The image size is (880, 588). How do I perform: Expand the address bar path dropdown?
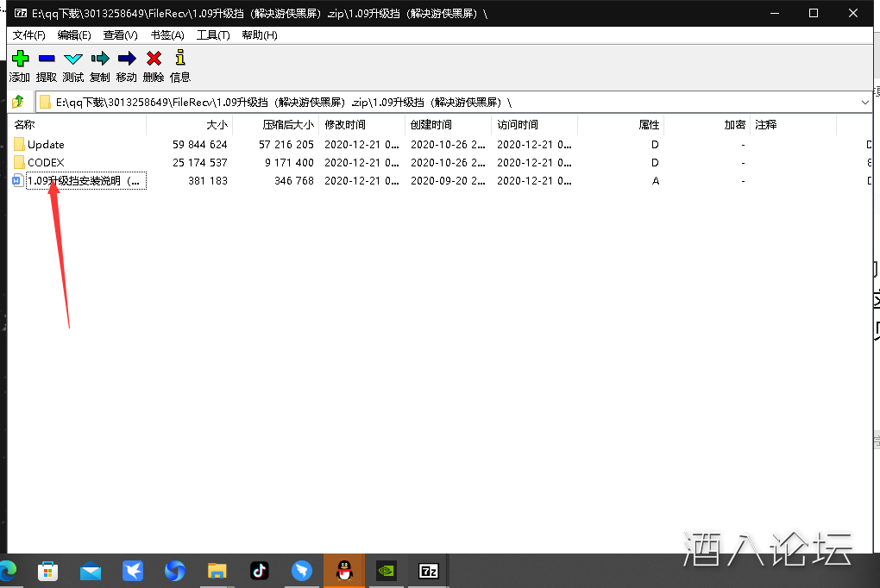[x=865, y=102]
